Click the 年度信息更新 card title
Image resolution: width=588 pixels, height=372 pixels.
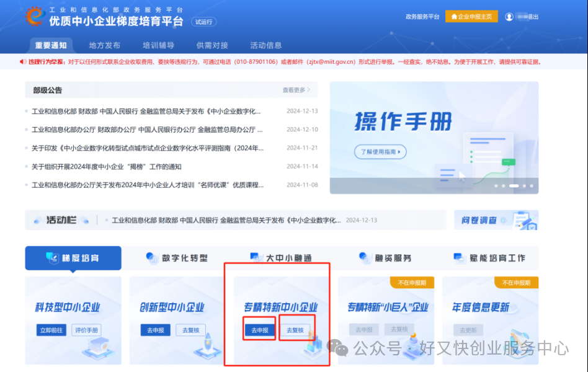[481, 308]
